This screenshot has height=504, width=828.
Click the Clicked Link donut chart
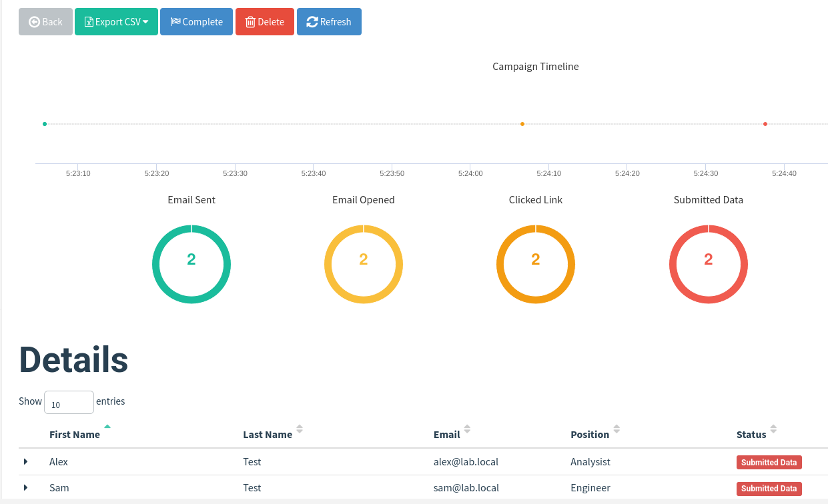point(536,265)
